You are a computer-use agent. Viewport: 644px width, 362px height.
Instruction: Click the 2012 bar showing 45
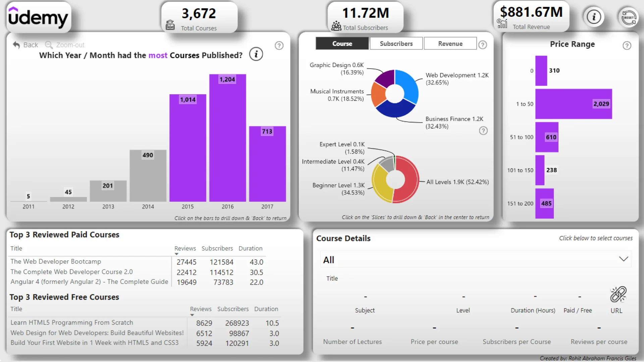coord(68,199)
